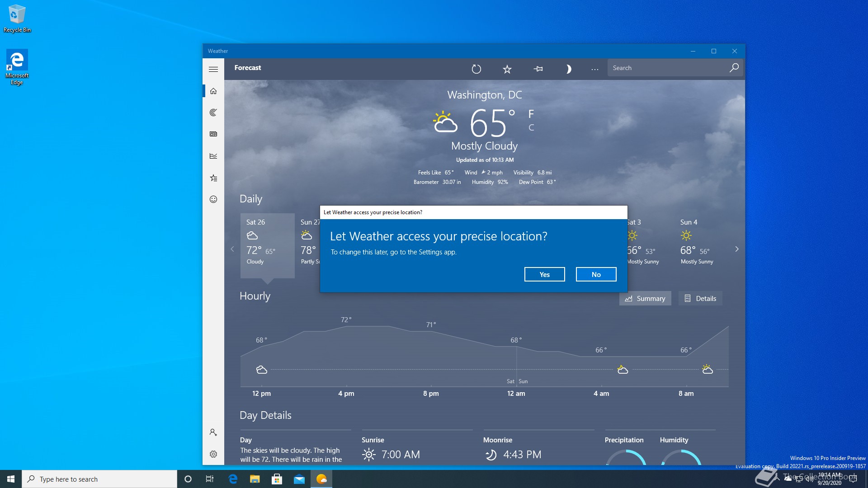Open the Recycle Bin desktop icon
This screenshot has height=488, width=868.
pos(17,19)
